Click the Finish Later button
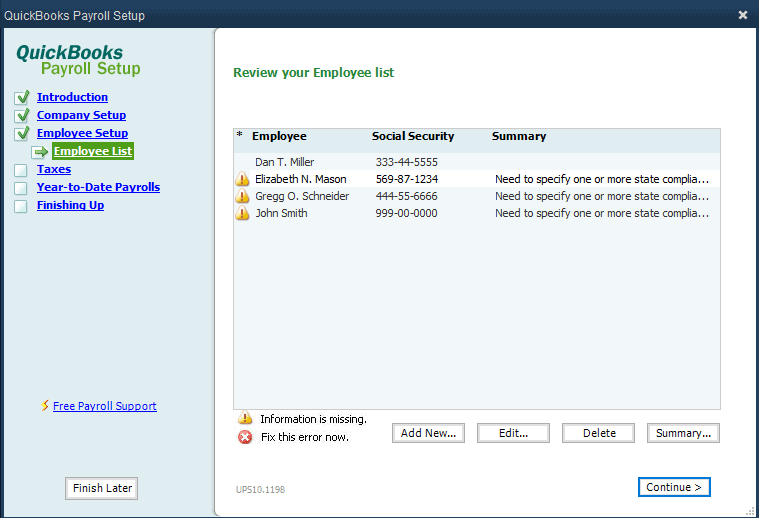Screen dimensions: 759x518 tap(102, 488)
